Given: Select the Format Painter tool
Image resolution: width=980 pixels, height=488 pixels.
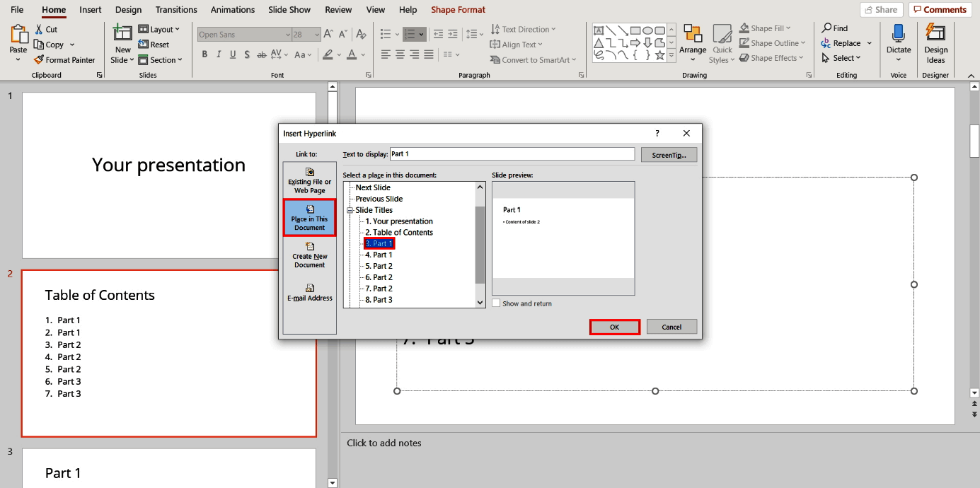Looking at the screenshot, I should coord(65,59).
